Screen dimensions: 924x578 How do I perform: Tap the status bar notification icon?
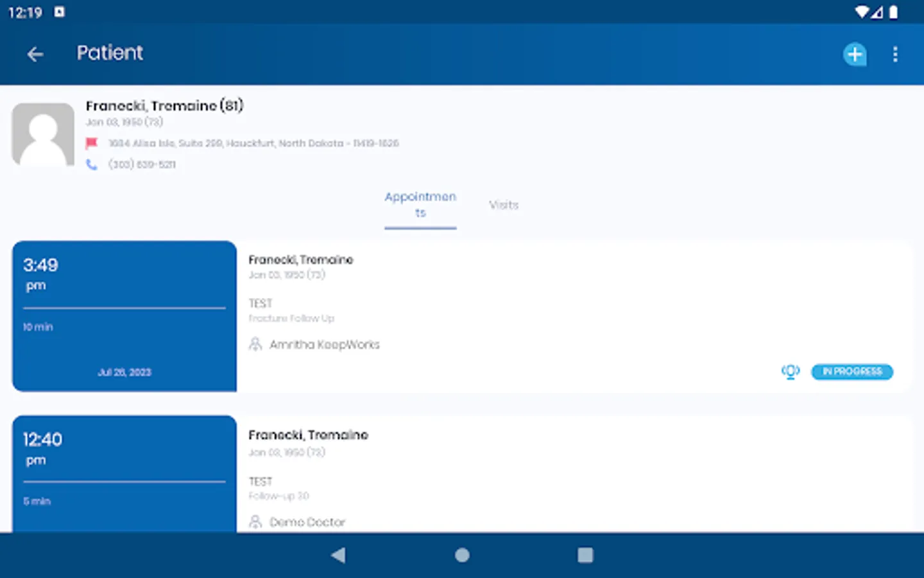pos(59,12)
